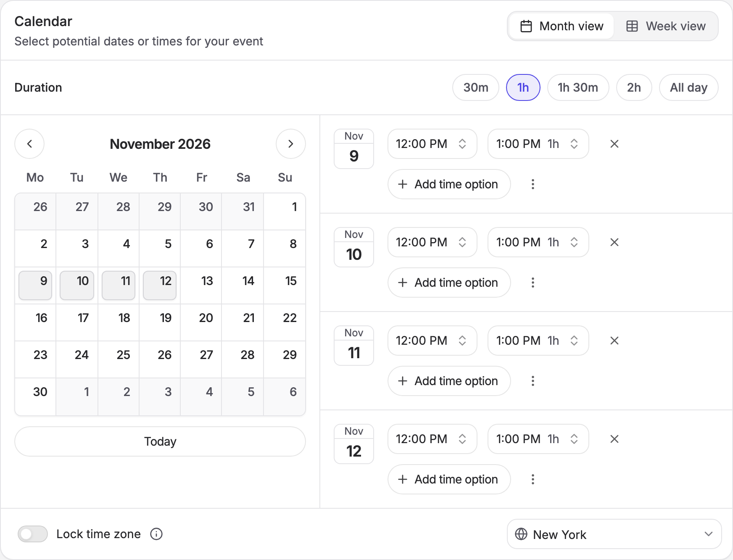
Task: Select October 26 in the calendar
Action: tap(35, 211)
